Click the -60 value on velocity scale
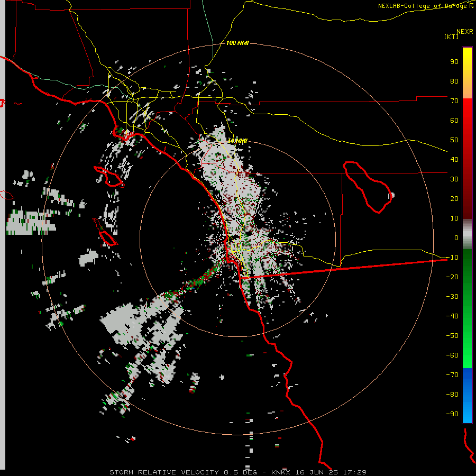 tap(452, 355)
